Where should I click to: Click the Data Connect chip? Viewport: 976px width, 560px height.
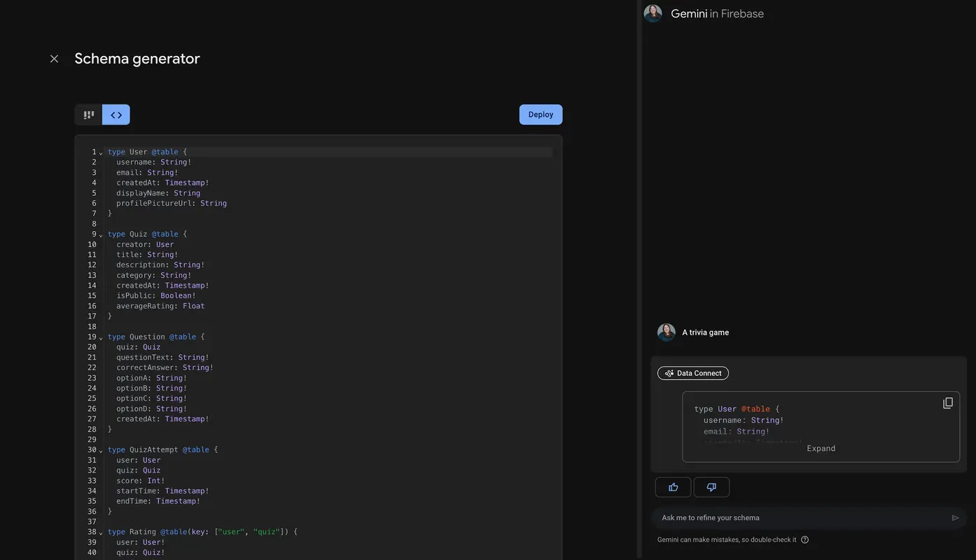click(x=693, y=373)
